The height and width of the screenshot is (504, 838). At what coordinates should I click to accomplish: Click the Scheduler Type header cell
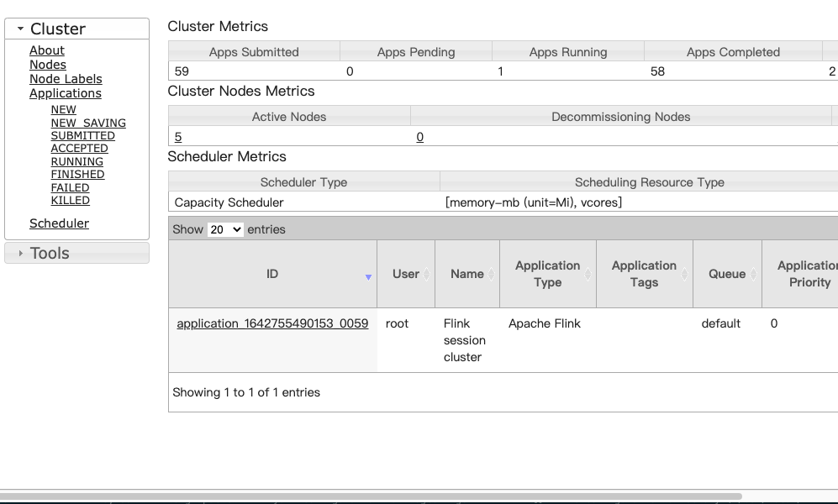[303, 182]
